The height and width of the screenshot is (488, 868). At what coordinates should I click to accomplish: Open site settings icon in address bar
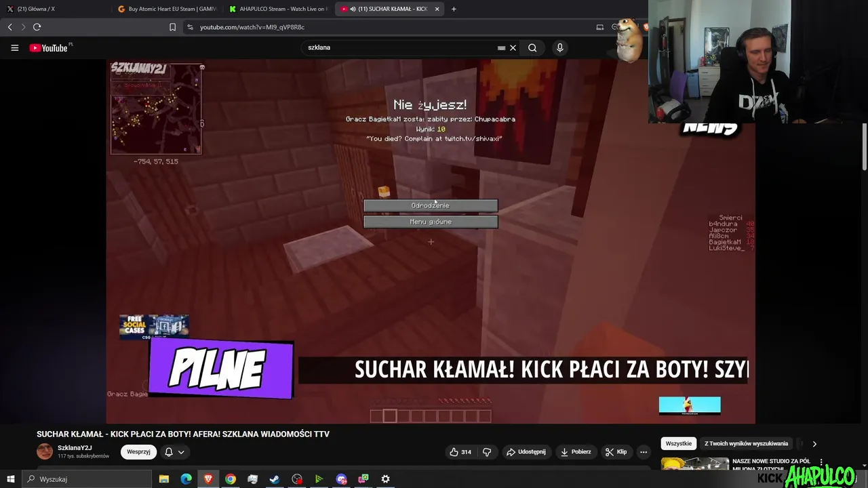[190, 27]
